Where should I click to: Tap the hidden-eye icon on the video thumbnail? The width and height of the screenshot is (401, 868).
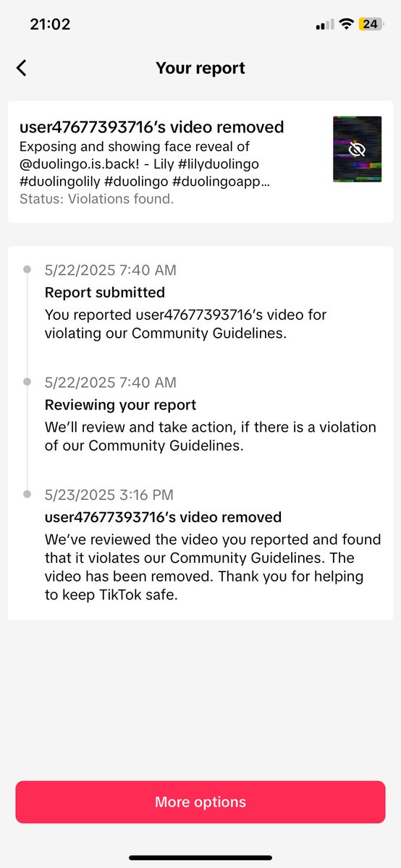coord(356,150)
